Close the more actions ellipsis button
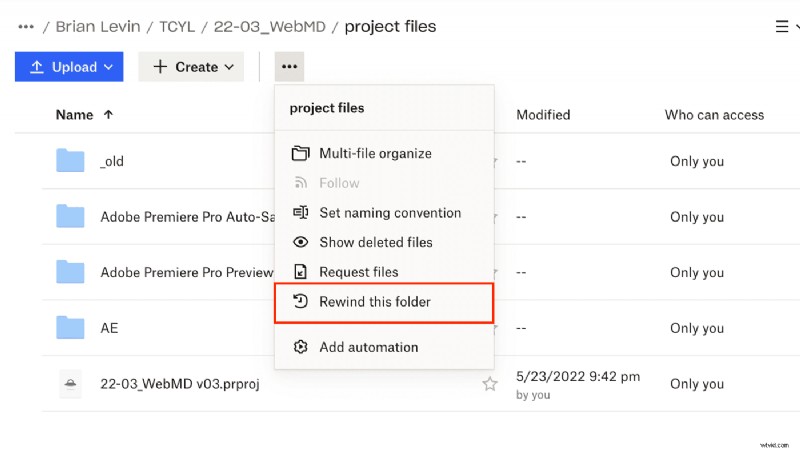 289,67
